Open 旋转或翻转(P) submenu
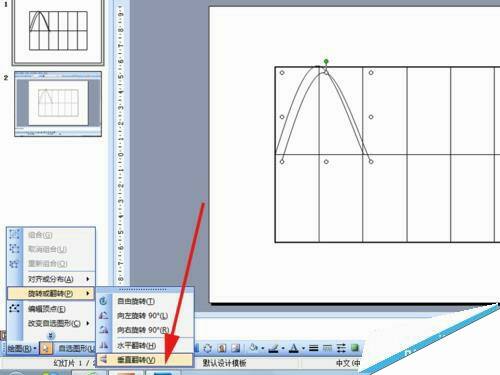The height and width of the screenshot is (375, 500). coord(51,293)
